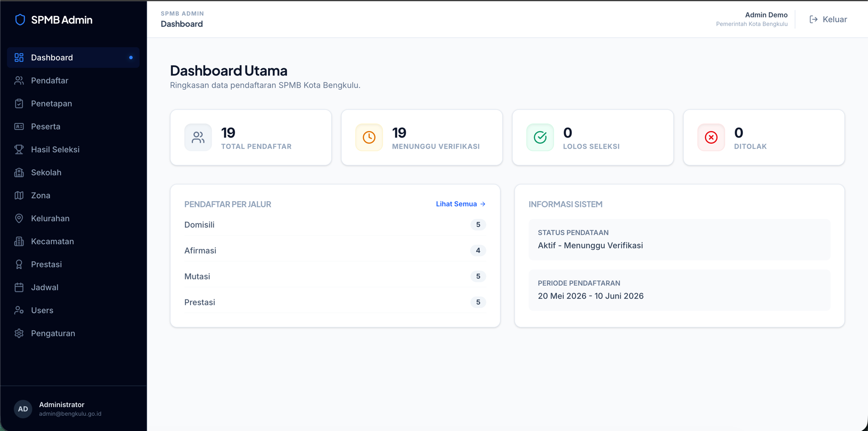The width and height of the screenshot is (868, 431).
Task: Open the Penetapan page
Action: click(73, 103)
